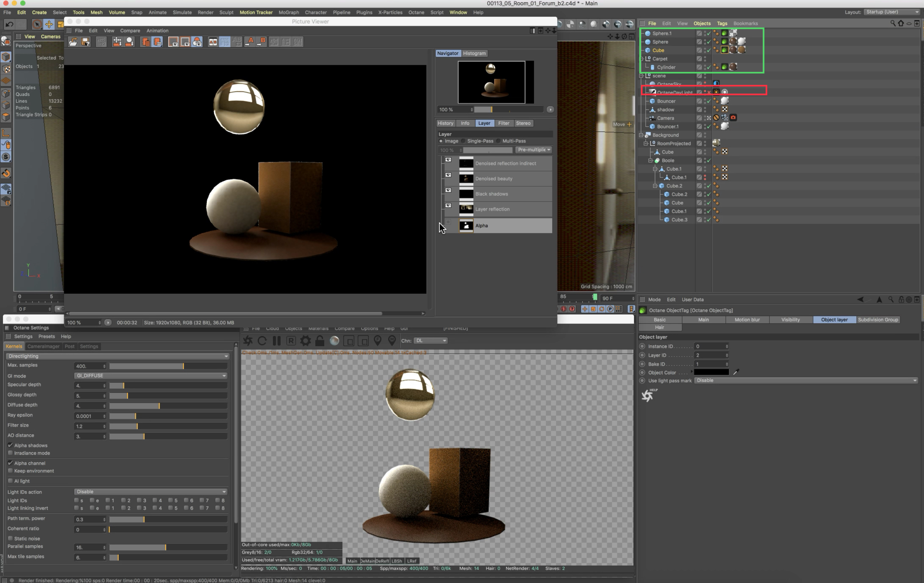
Task: Collapse the Boole object in hierarchy
Action: [650, 160]
